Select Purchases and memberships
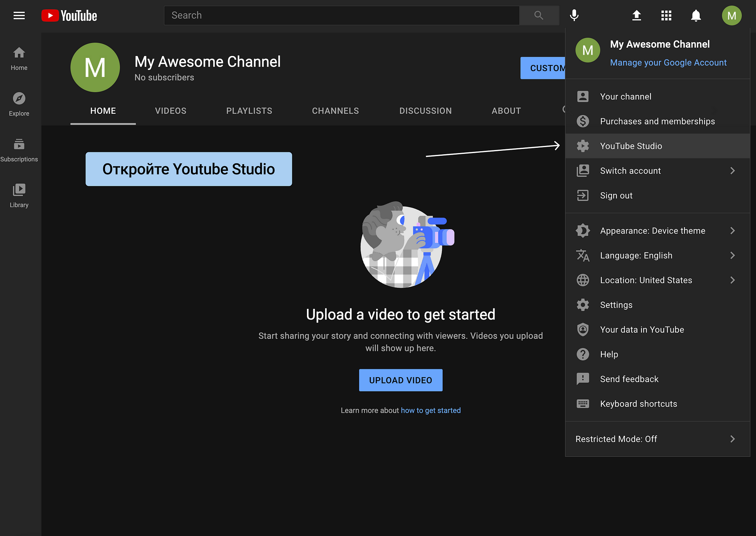This screenshot has width=756, height=536. tap(657, 121)
